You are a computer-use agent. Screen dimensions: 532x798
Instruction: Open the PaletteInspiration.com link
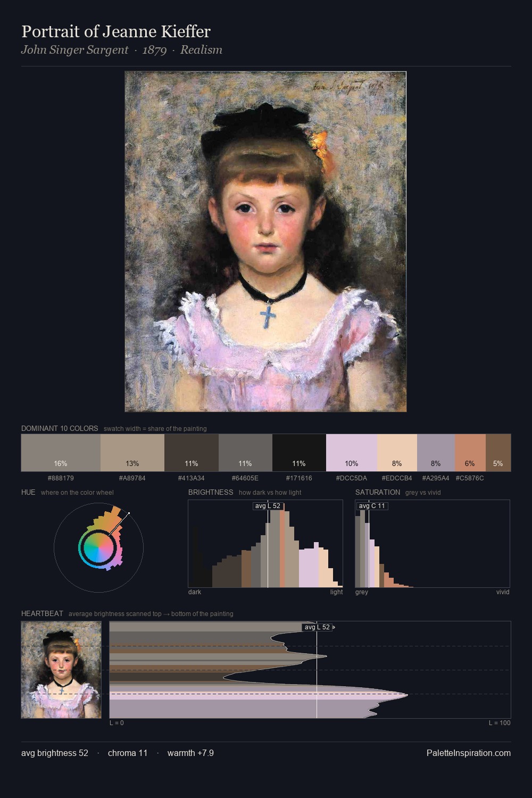coord(469,753)
